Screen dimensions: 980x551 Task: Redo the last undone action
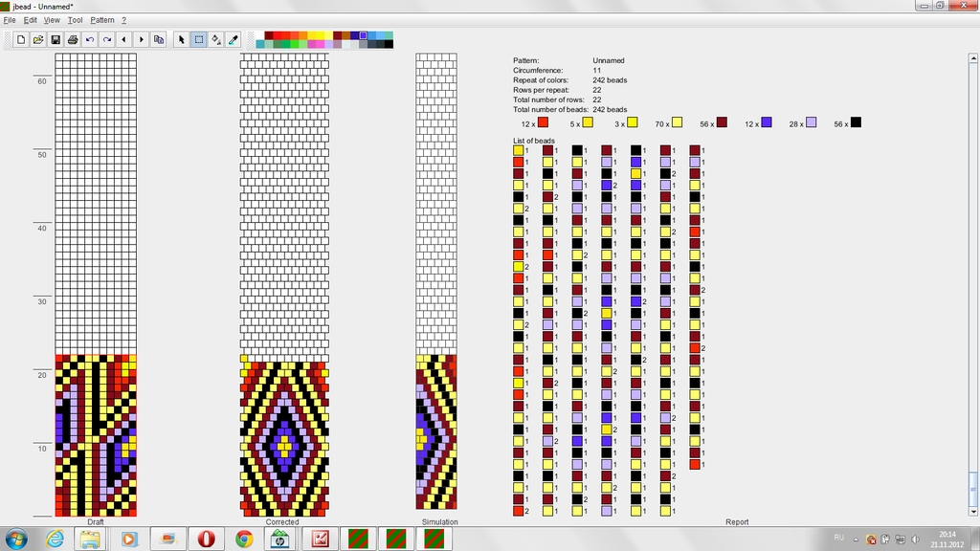tap(107, 40)
